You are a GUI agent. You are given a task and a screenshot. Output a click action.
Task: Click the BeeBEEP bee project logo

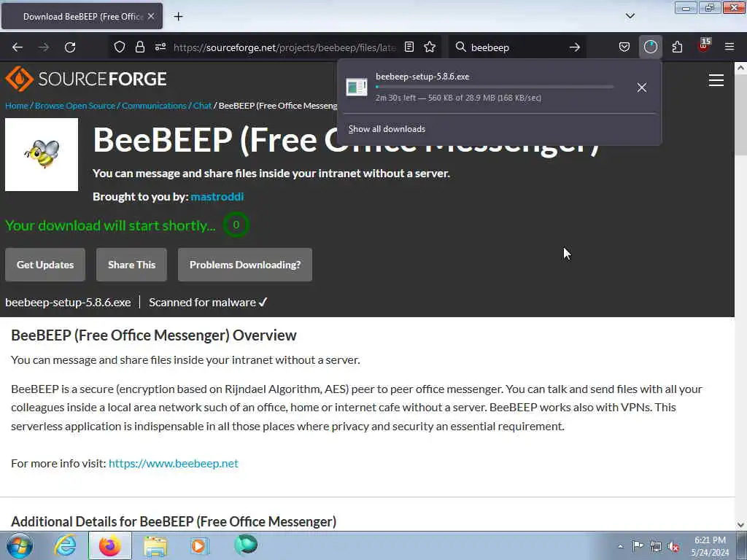(x=42, y=155)
